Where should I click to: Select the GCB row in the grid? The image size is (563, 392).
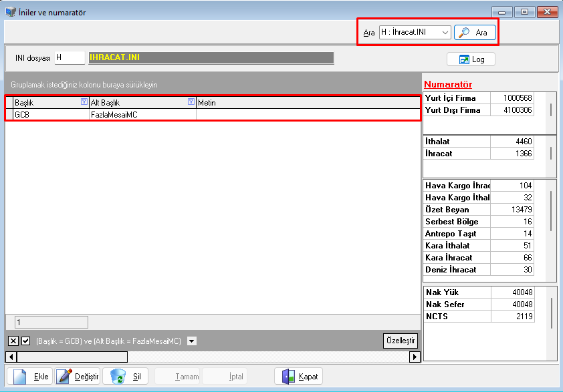coord(50,114)
